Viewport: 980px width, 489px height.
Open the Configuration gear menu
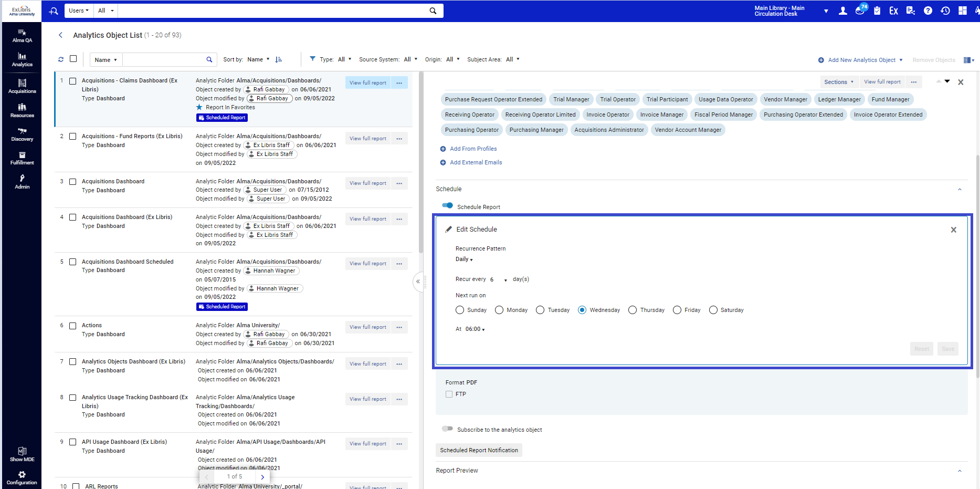click(x=22, y=478)
